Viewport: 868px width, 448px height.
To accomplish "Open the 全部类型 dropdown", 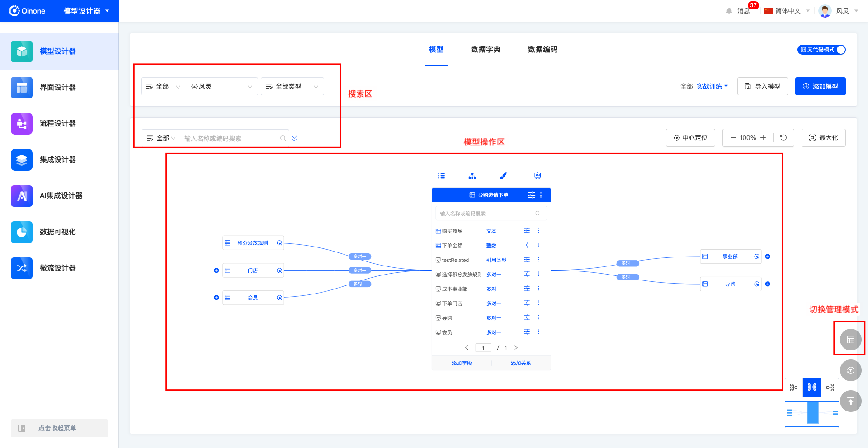I will point(292,86).
